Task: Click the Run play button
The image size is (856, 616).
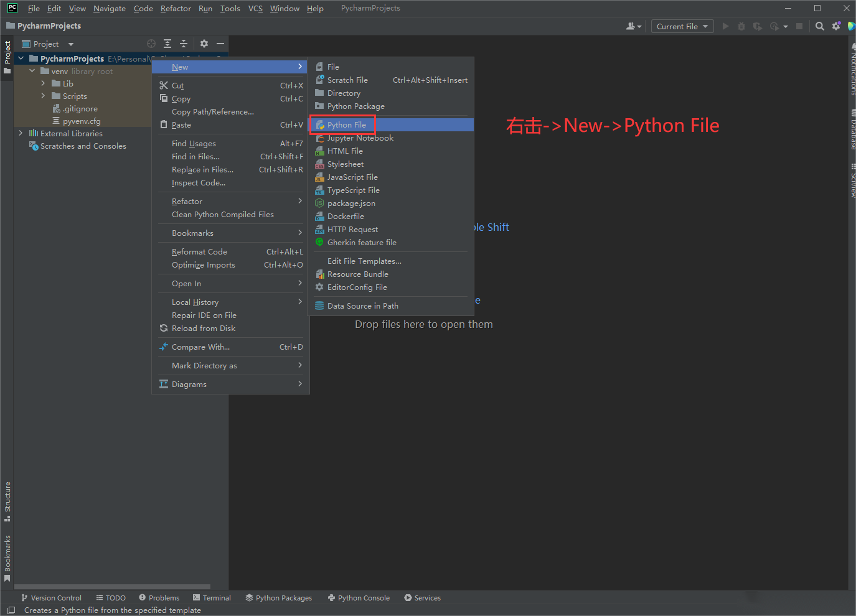Action: coord(725,26)
